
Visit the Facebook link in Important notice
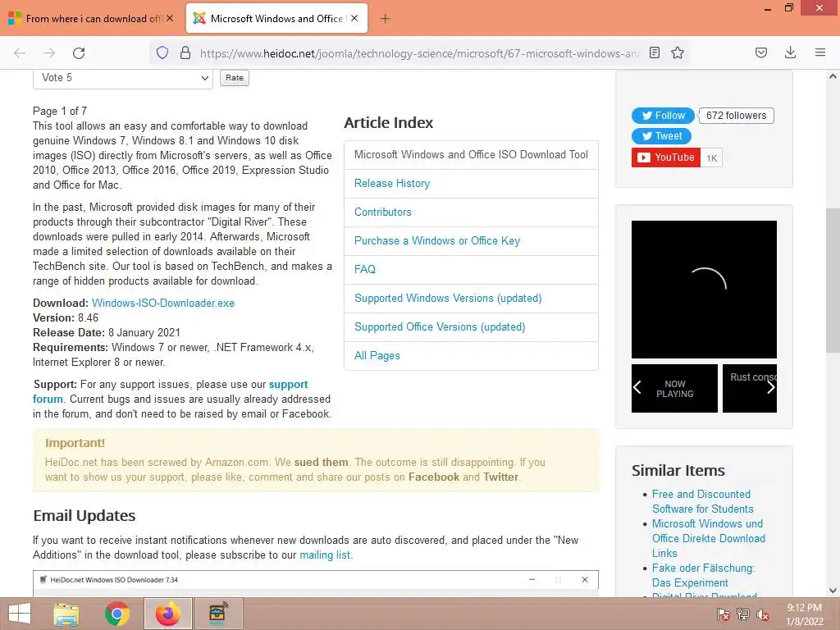(433, 477)
